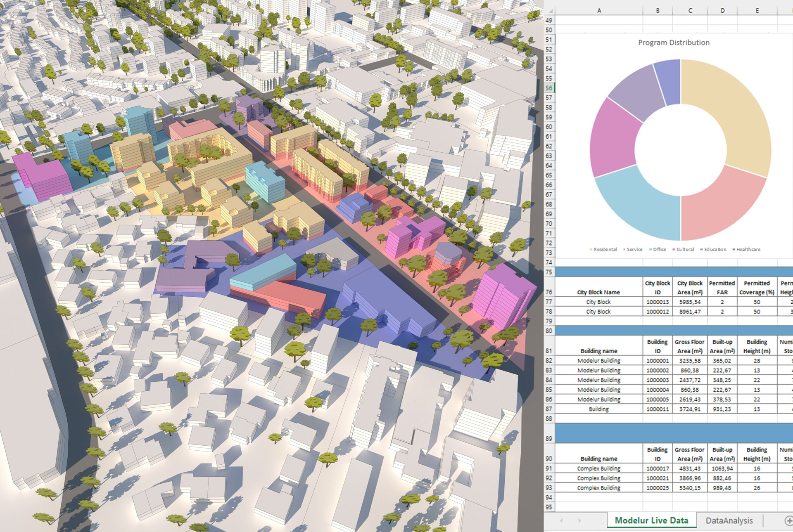Select the Building row in row 87

(x=598, y=409)
